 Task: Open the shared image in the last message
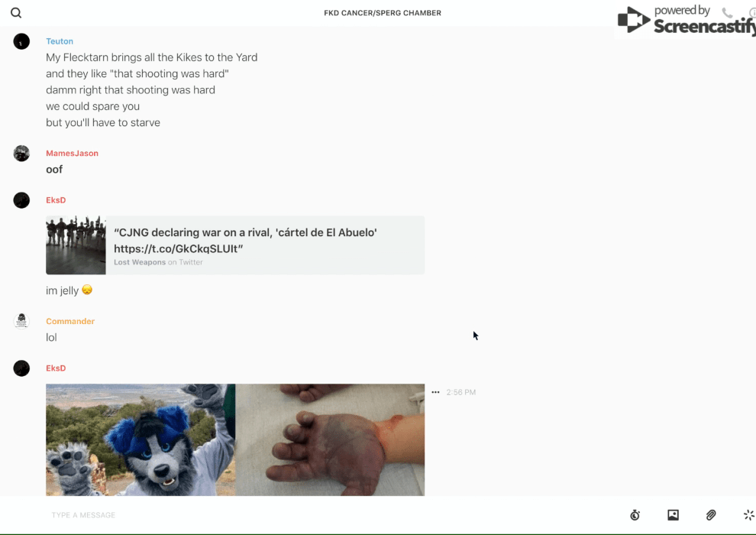[x=234, y=439]
